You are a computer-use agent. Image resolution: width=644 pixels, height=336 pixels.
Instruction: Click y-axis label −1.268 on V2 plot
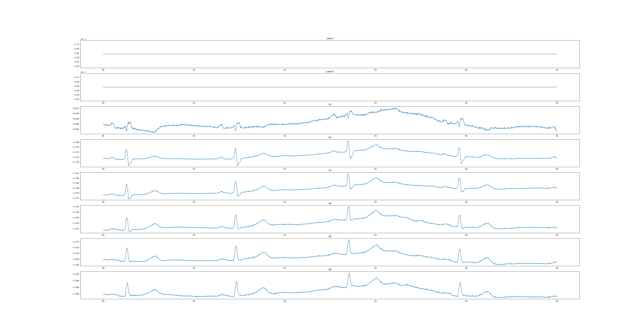(x=76, y=142)
